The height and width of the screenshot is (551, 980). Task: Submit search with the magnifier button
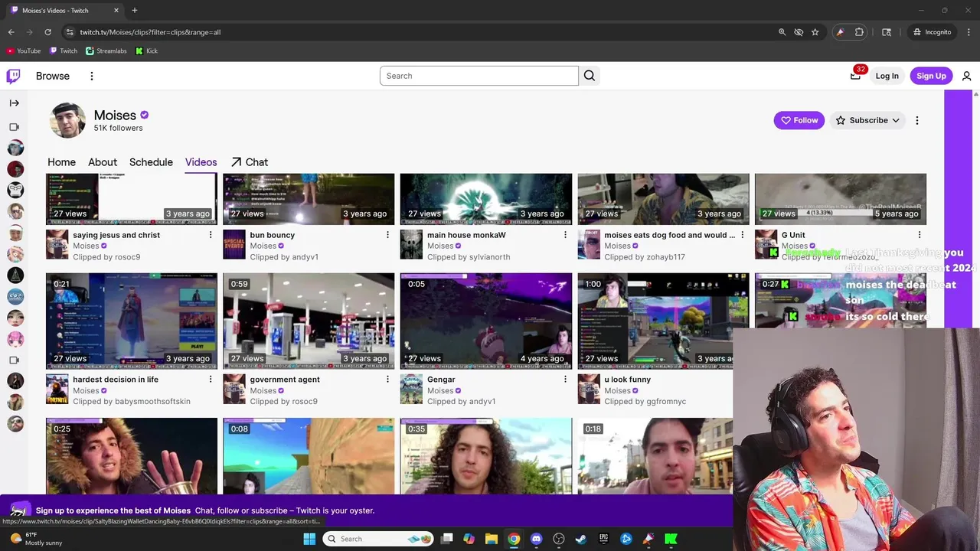590,76
